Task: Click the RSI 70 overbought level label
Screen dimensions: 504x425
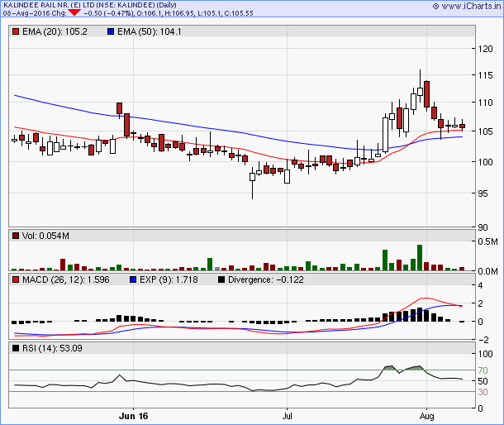Action: 483,370
